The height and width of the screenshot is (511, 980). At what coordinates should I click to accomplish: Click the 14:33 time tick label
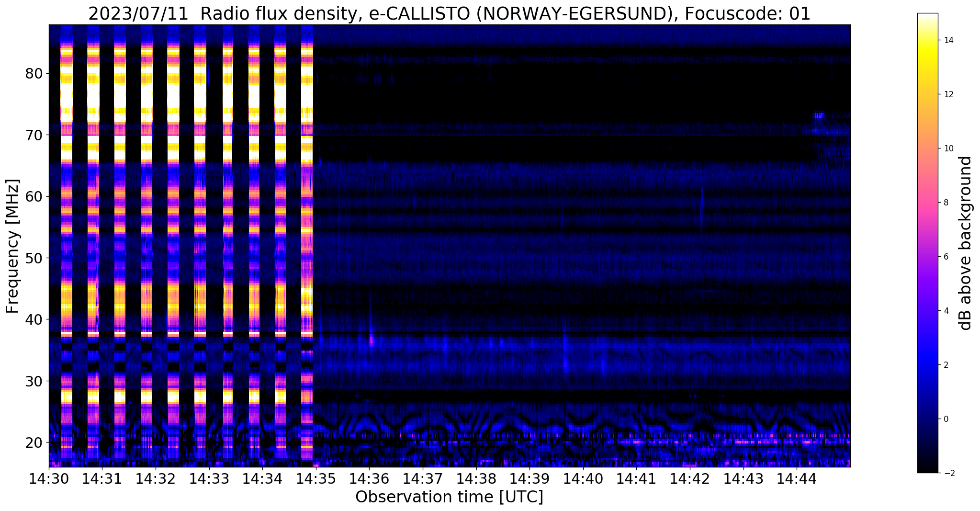click(x=209, y=478)
